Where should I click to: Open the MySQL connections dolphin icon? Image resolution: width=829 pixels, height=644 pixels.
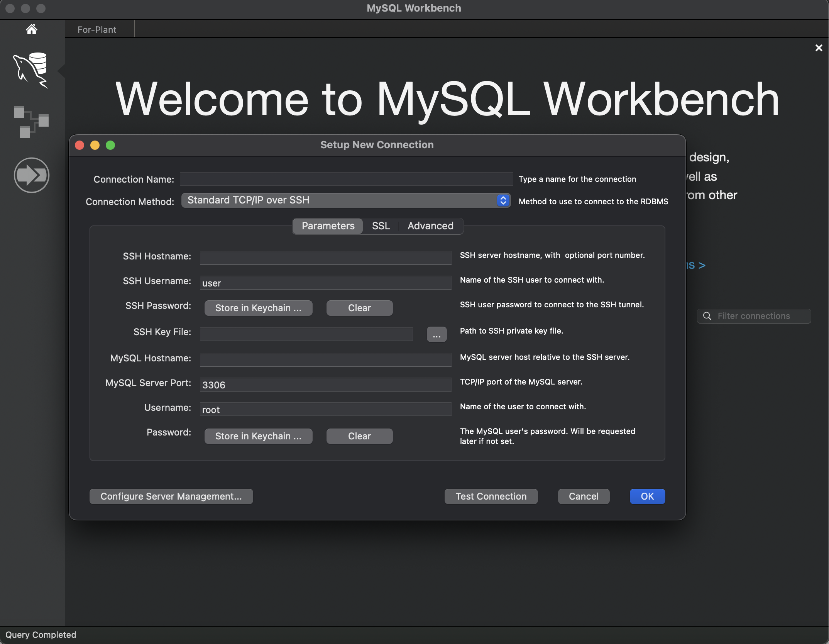coord(31,70)
